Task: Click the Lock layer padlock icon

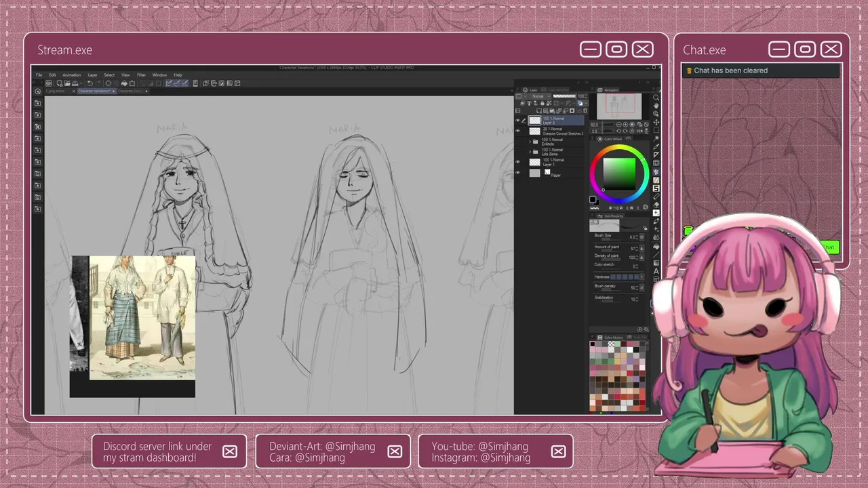Action: [542, 103]
